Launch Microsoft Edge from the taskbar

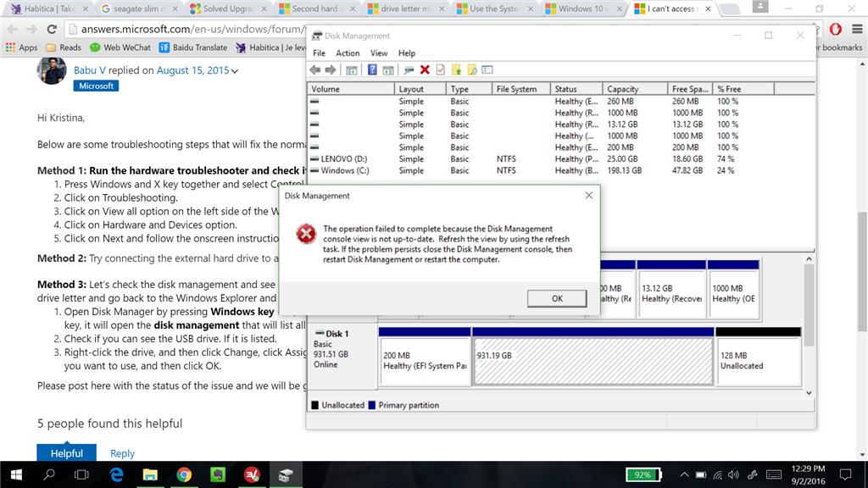click(x=116, y=474)
